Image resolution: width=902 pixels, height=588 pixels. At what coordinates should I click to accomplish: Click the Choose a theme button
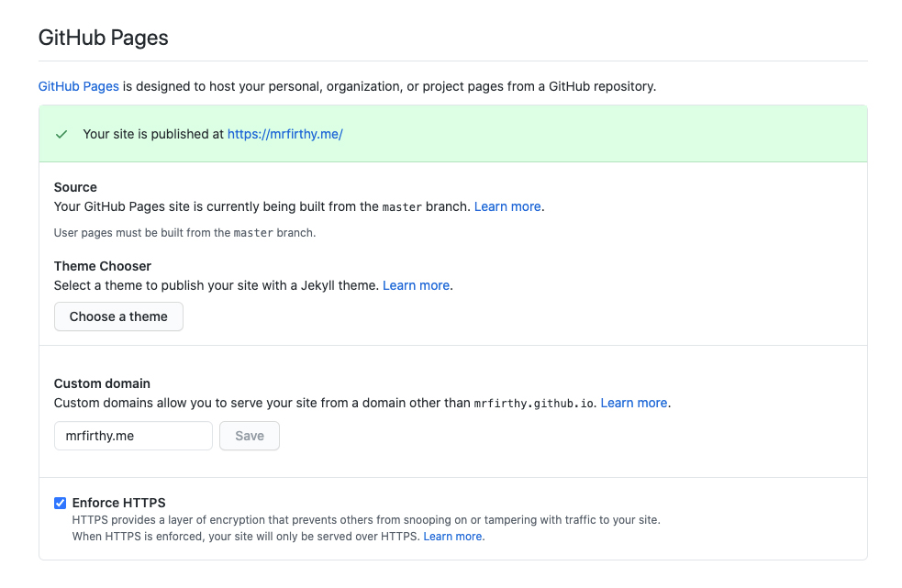tap(118, 316)
